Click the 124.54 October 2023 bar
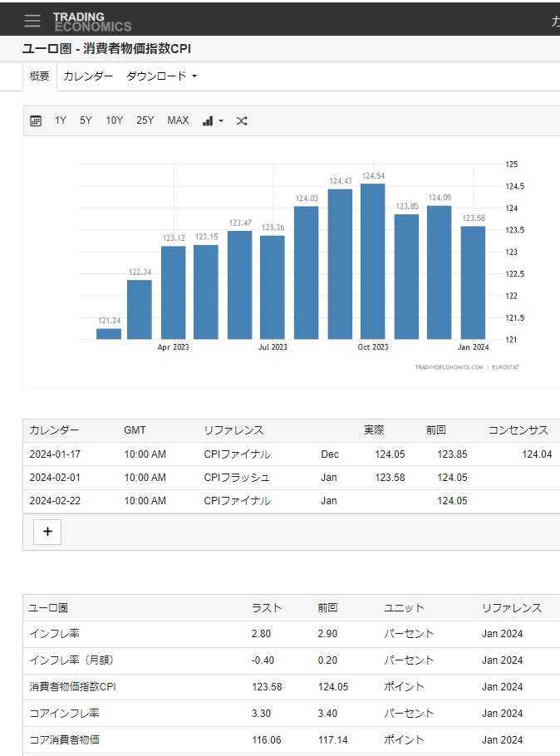This screenshot has width=560, height=756. 373,262
